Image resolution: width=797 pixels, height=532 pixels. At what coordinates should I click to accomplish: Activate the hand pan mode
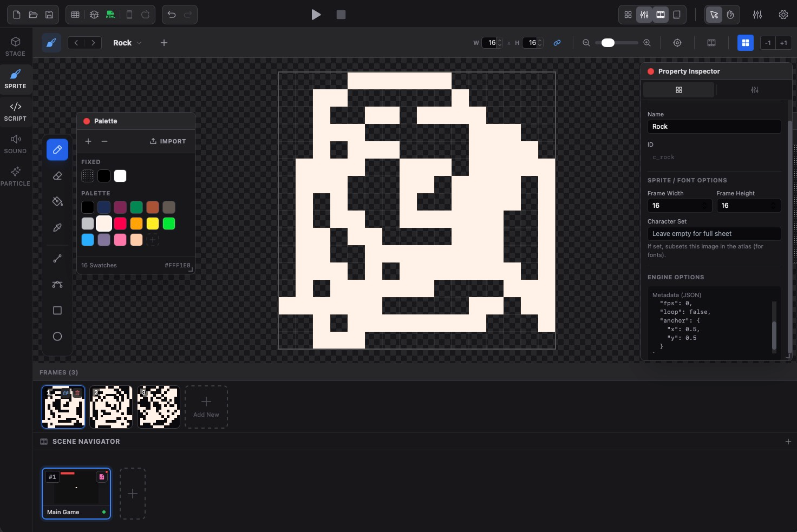click(x=730, y=15)
